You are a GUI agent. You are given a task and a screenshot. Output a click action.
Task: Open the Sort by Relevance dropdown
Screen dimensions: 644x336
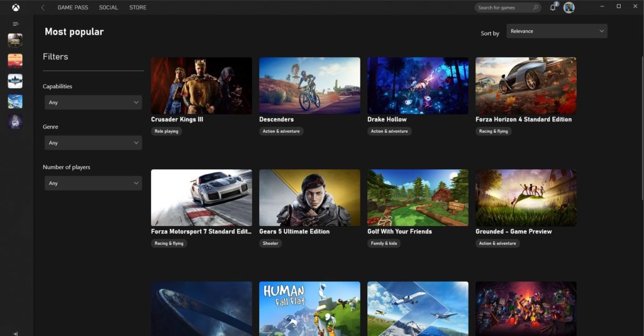click(x=557, y=31)
